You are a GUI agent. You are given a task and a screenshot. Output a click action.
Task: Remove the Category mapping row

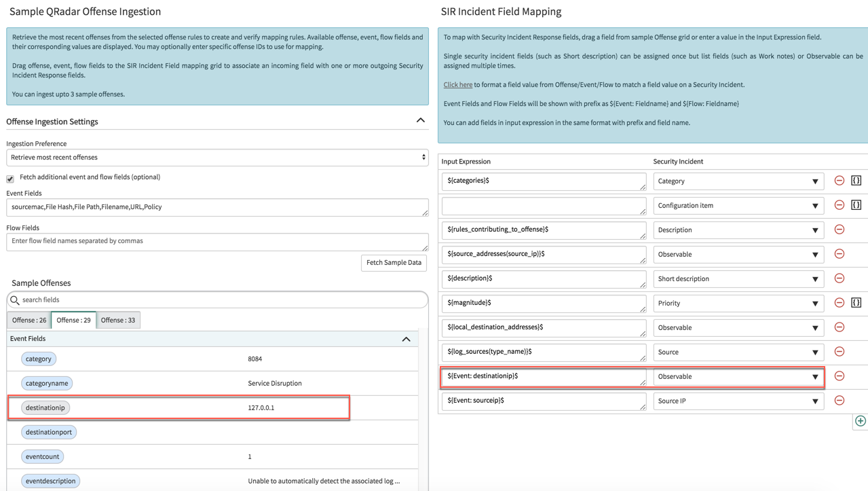[839, 181]
